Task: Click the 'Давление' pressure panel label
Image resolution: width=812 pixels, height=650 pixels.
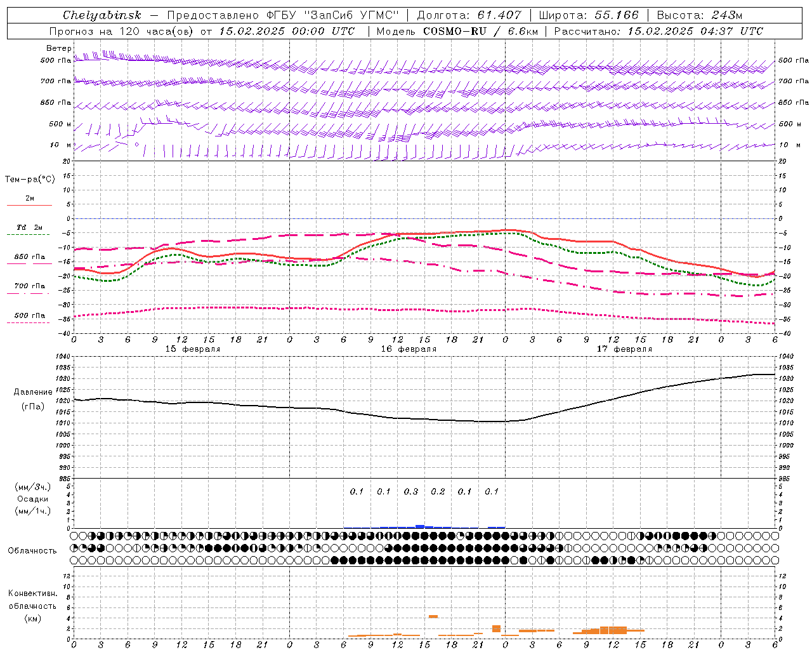Action: point(33,392)
